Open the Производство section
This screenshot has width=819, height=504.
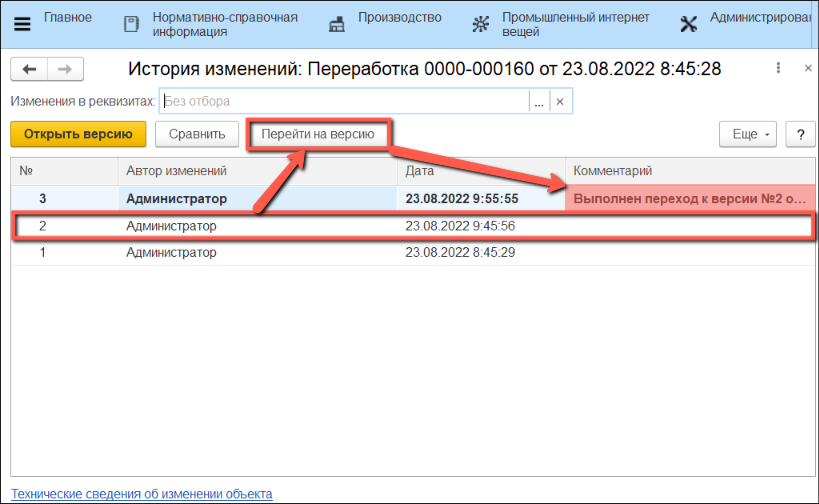[400, 18]
